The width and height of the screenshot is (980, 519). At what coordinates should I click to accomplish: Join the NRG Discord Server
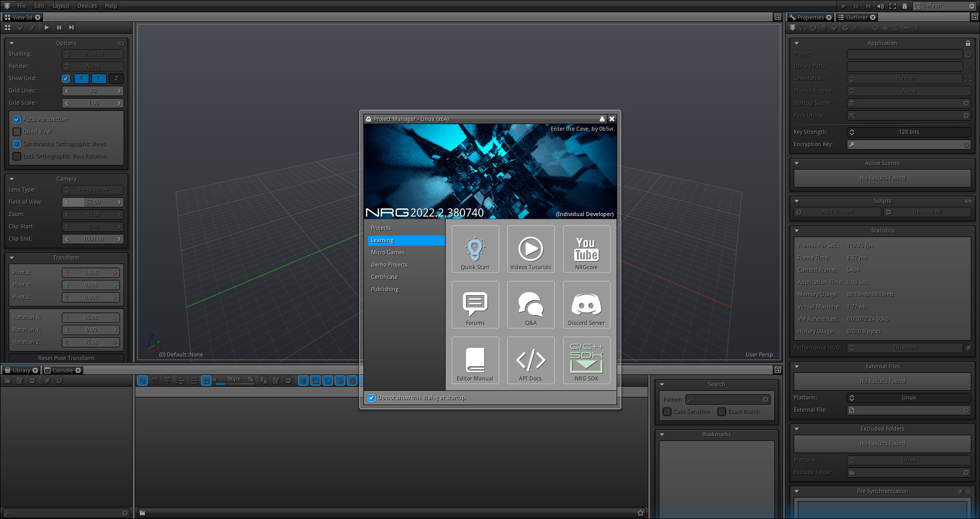586,305
